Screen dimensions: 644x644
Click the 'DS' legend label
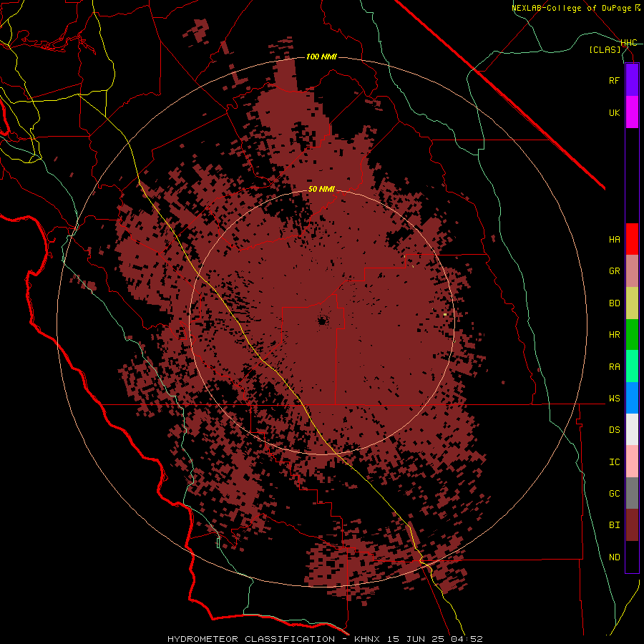[615, 429]
